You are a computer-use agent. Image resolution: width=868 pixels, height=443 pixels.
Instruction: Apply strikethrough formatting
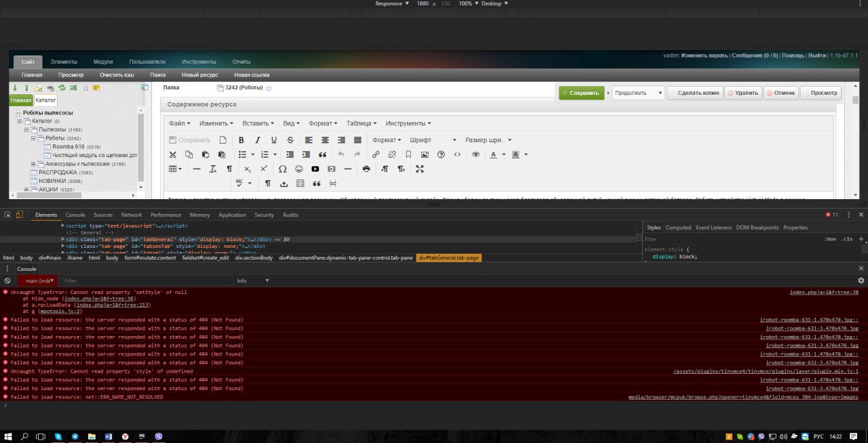[x=290, y=140]
